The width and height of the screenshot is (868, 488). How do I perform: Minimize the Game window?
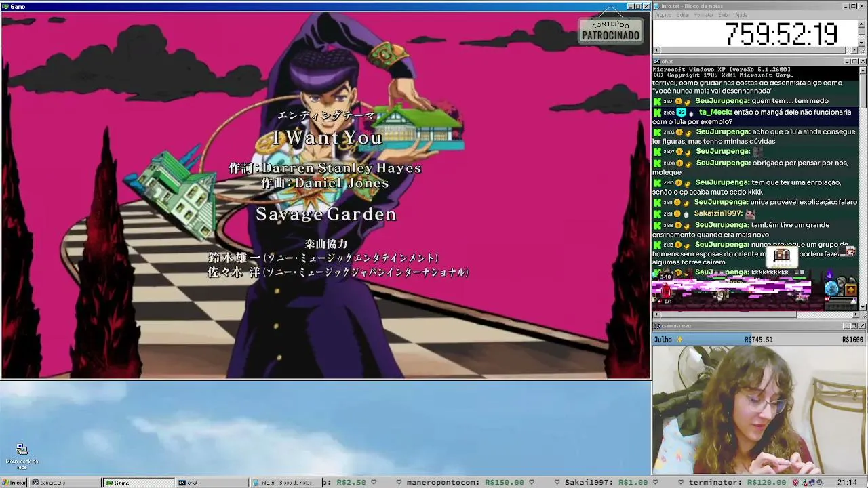click(x=631, y=7)
